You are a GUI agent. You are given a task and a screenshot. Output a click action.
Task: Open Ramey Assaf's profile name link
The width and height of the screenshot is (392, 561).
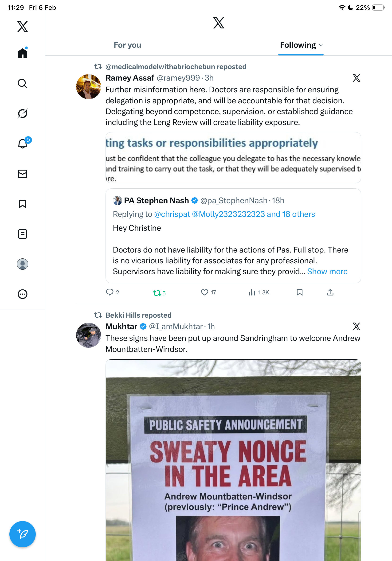130,78
